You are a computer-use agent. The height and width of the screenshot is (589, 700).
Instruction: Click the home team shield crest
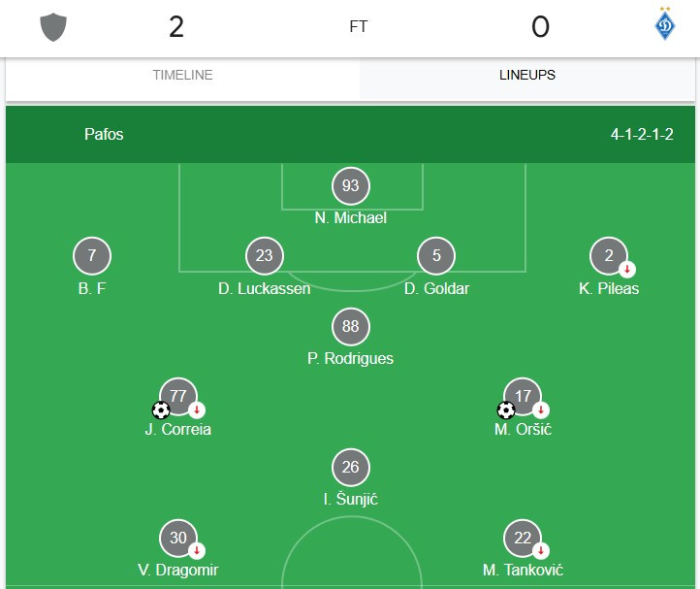(x=52, y=28)
